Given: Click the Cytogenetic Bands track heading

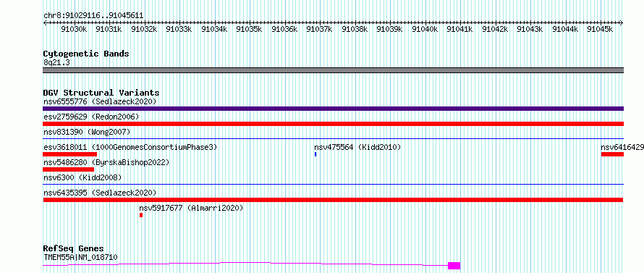Looking at the screenshot, I should (x=86, y=54).
